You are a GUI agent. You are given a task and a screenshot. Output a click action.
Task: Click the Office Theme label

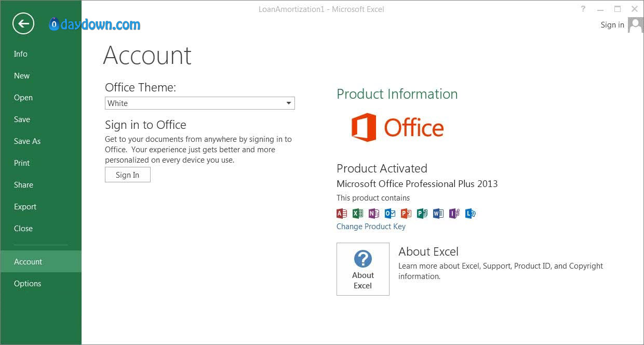click(140, 87)
